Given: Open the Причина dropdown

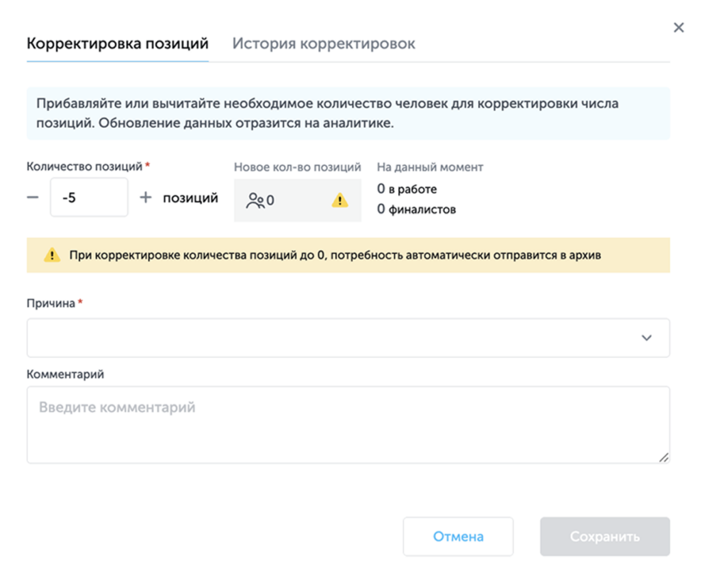Looking at the screenshot, I should point(348,338).
